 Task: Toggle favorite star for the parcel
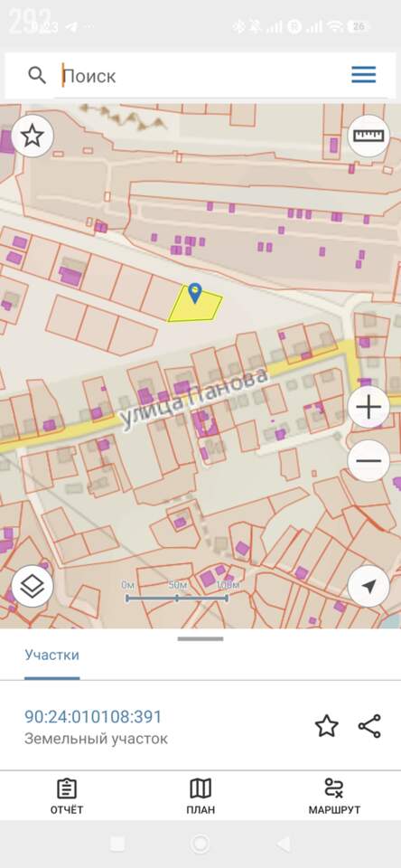point(326,726)
